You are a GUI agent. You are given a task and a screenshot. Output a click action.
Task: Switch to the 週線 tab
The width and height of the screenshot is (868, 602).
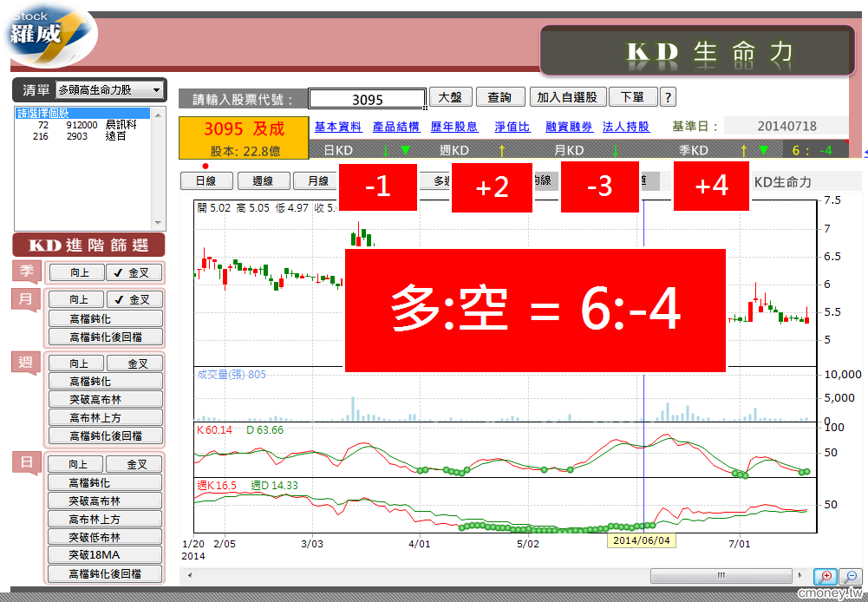[263, 181]
